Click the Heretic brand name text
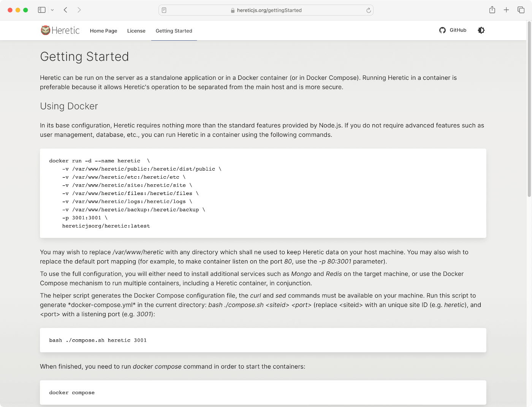The width and height of the screenshot is (532, 407). tap(66, 30)
